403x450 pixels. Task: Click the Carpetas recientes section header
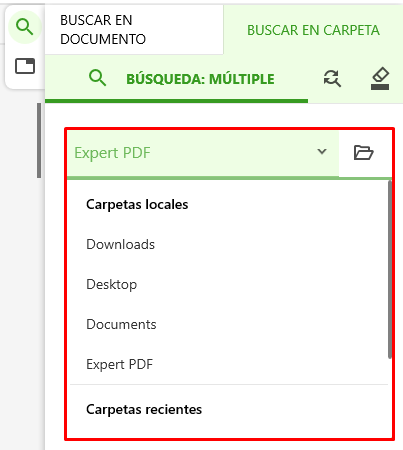pos(144,409)
